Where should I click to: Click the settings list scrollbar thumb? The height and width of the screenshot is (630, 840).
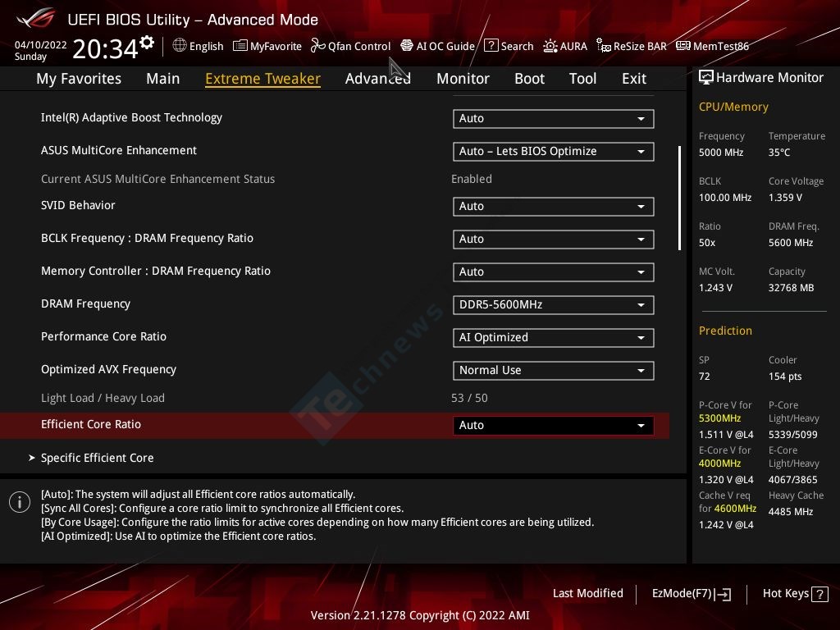(x=679, y=198)
